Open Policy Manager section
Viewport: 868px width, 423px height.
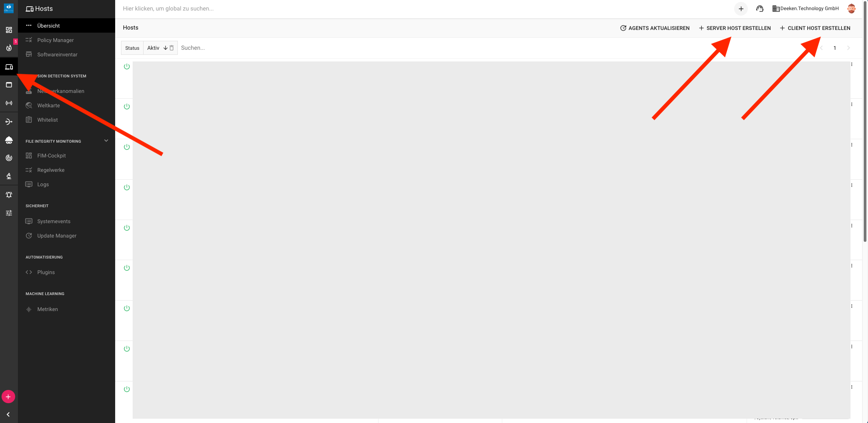click(55, 40)
